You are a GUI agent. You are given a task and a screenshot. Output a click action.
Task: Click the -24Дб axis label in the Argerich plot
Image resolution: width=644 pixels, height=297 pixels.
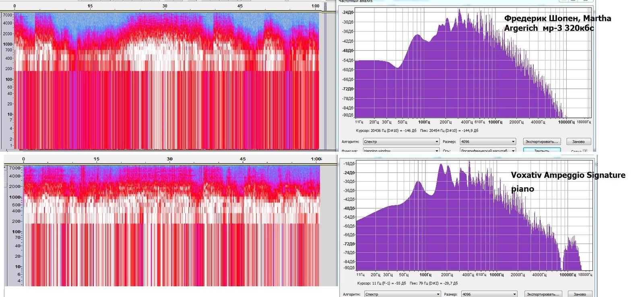(x=347, y=12)
